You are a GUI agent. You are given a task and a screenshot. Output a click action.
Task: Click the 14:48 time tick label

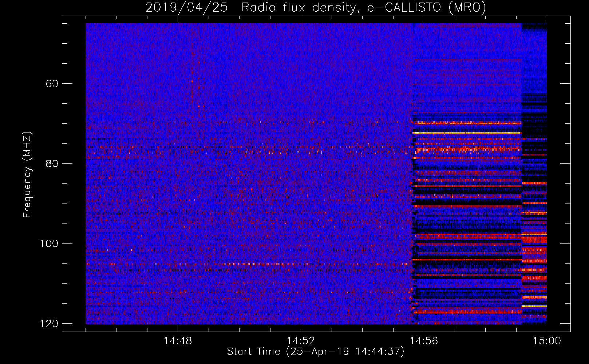(x=178, y=341)
